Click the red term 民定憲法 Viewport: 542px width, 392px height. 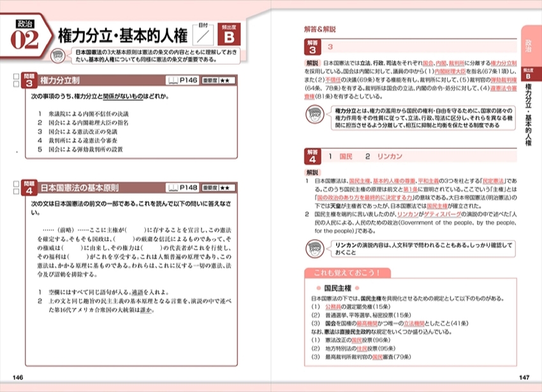(494, 181)
